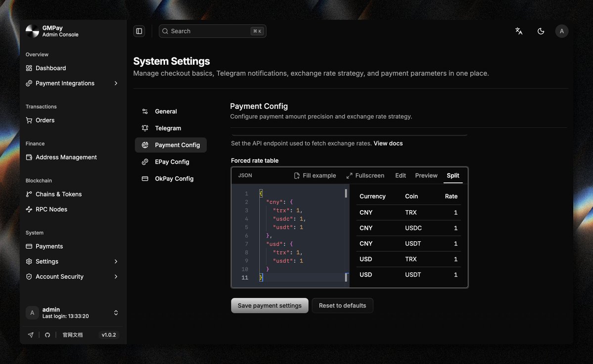Select EPay Config tab

171,162
